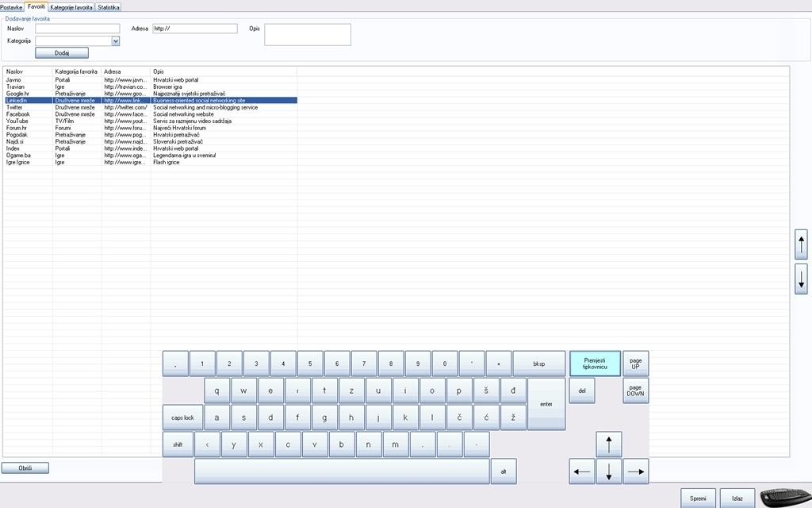Click the Obriši button
Viewport: 812px width, 508px height.
[x=25, y=468]
